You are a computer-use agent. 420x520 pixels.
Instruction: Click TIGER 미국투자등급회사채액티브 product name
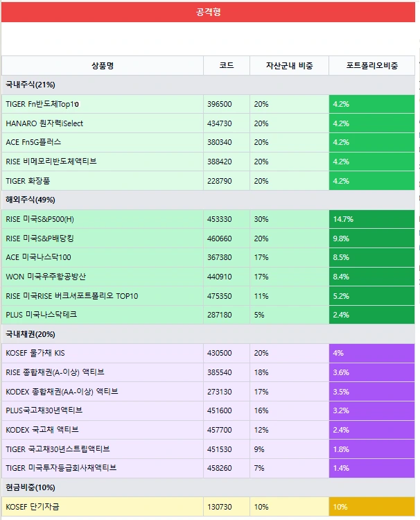click(61, 468)
